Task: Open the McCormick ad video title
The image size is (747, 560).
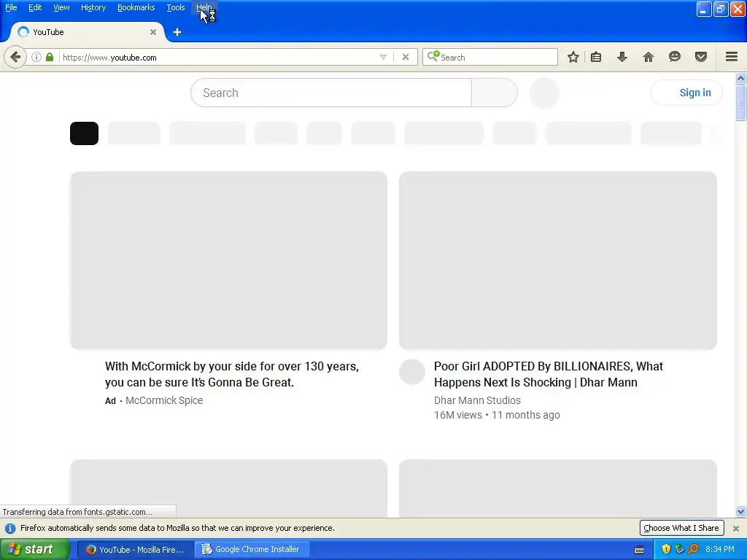Action: coord(232,374)
